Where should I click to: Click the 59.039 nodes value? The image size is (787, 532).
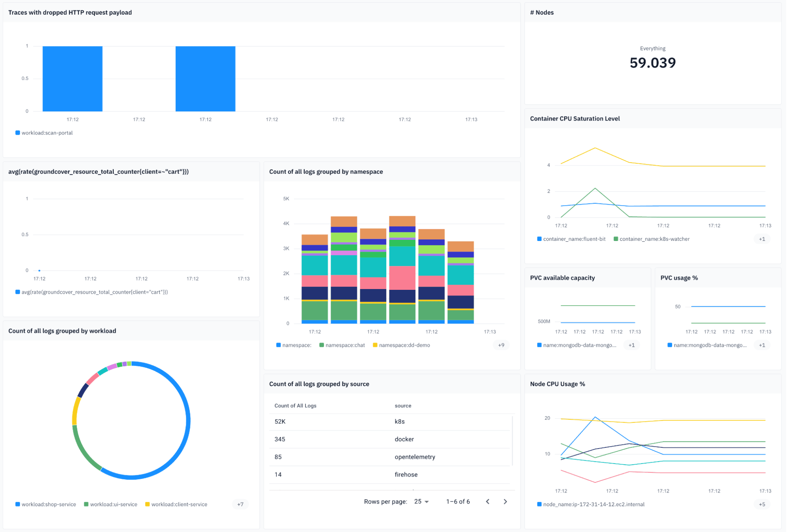pyautogui.click(x=652, y=63)
